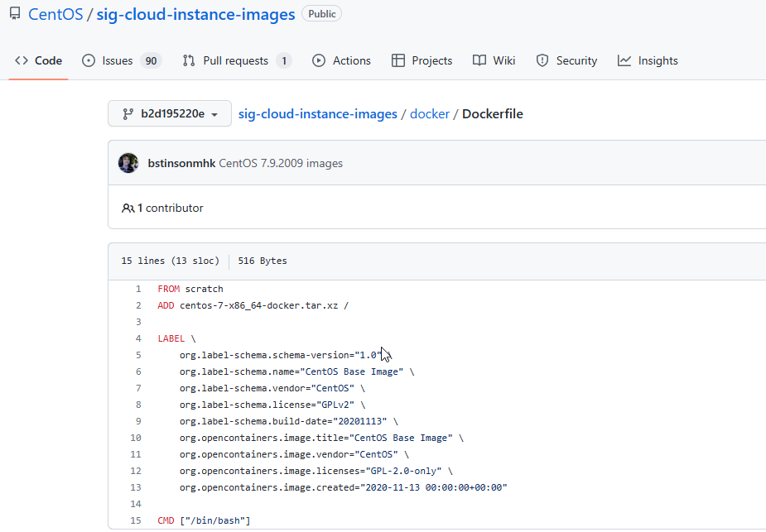
Task: Click the build-date="20201113" line
Action: [x=289, y=421]
